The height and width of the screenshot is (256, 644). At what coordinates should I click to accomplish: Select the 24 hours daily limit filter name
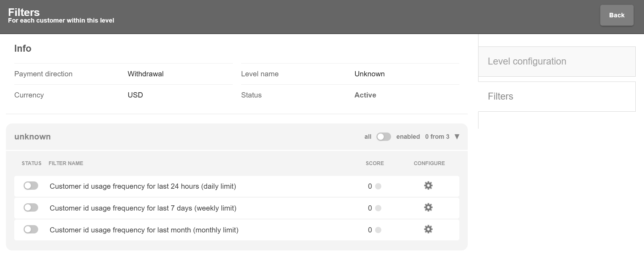[x=143, y=186]
